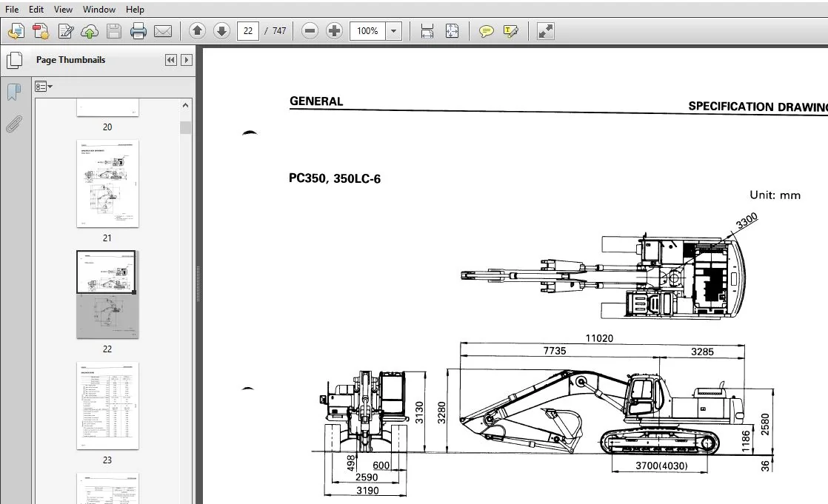Screen dimensions: 828x504
Task: Open the thumbnail options dropdown menu
Action: (x=43, y=87)
